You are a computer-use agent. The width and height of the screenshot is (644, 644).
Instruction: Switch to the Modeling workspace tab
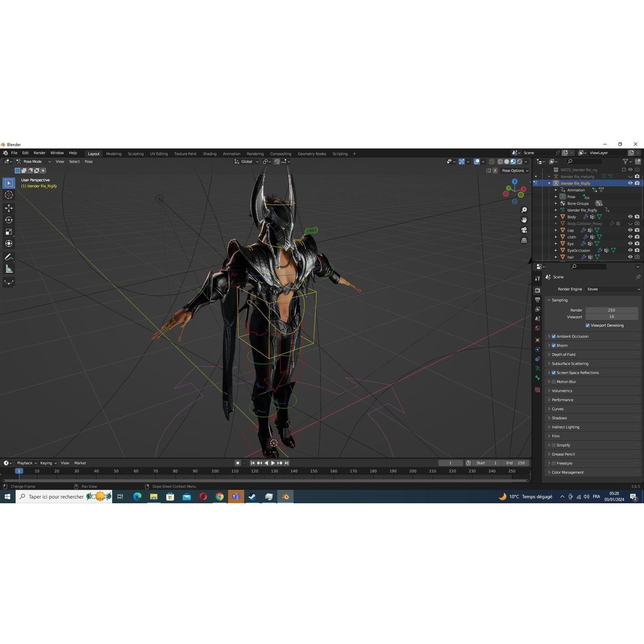114,154
